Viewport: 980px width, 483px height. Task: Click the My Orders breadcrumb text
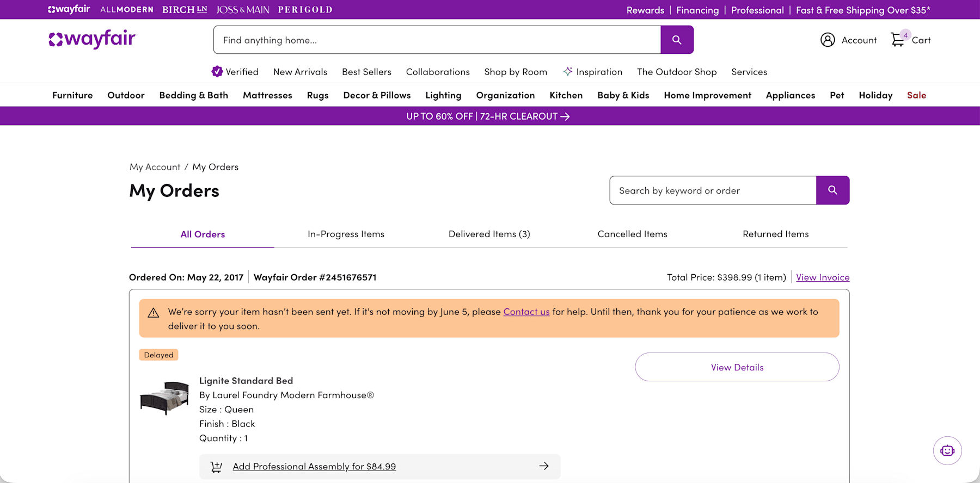[x=216, y=167]
